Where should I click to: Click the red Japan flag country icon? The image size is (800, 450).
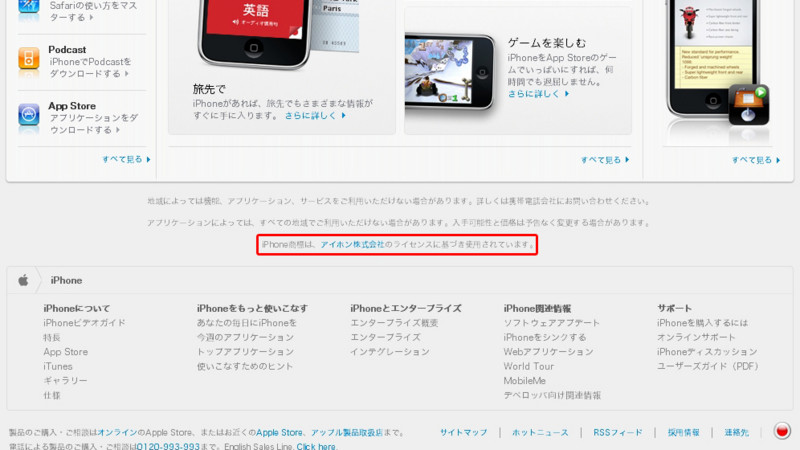pyautogui.click(x=782, y=431)
